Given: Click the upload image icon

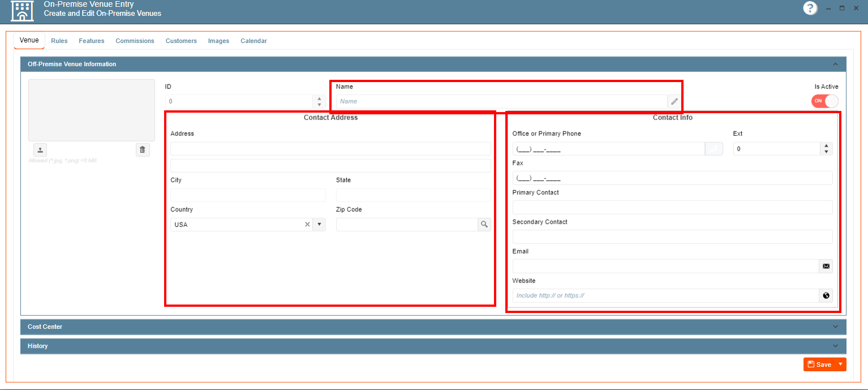Looking at the screenshot, I should point(40,150).
